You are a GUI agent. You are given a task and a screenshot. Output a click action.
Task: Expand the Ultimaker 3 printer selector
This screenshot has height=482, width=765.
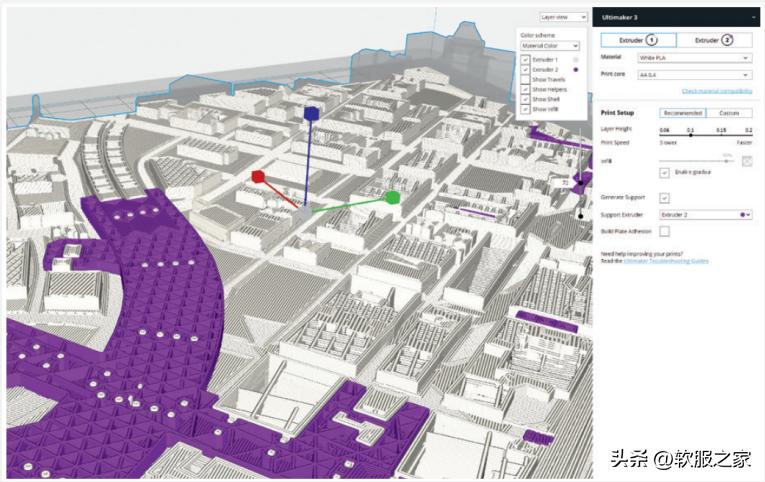click(x=676, y=17)
